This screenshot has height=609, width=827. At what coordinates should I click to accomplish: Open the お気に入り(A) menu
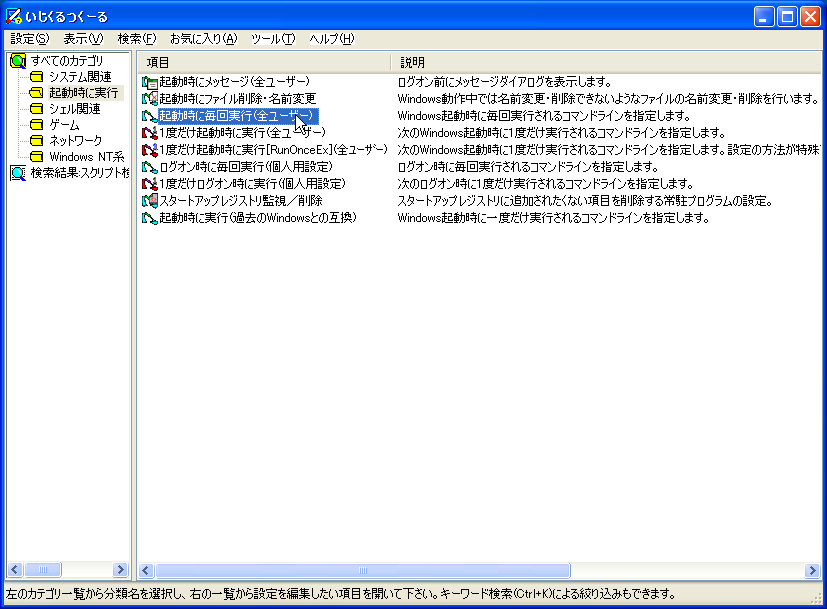pyautogui.click(x=204, y=38)
